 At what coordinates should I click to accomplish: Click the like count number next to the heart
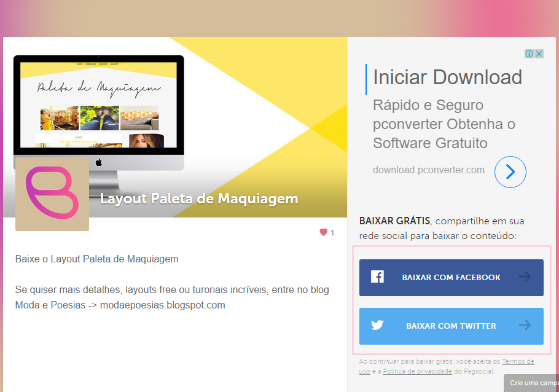(x=332, y=232)
